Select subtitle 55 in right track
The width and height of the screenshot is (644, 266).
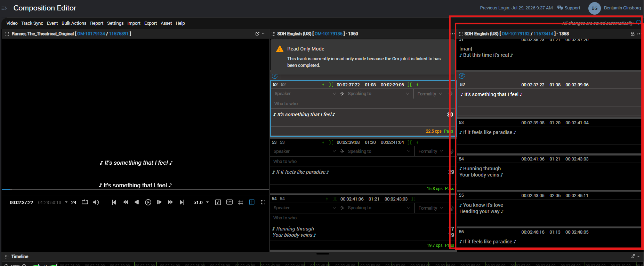tap(549, 208)
